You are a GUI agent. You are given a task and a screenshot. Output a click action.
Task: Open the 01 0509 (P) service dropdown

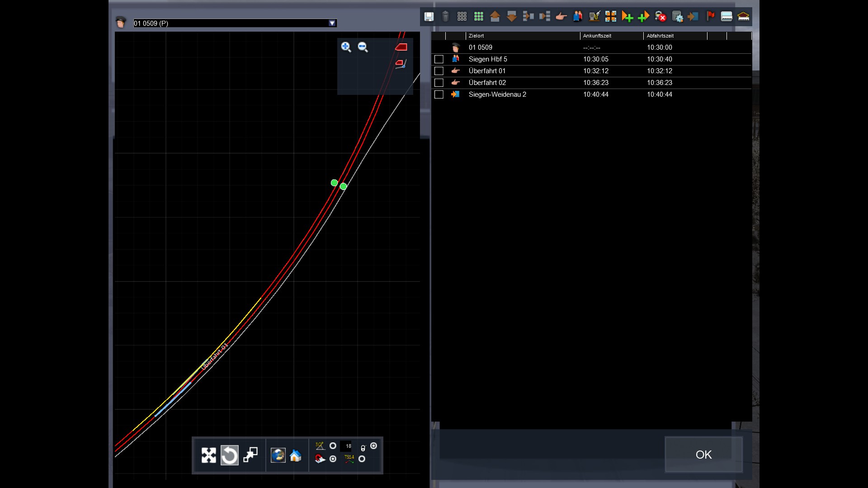(332, 23)
